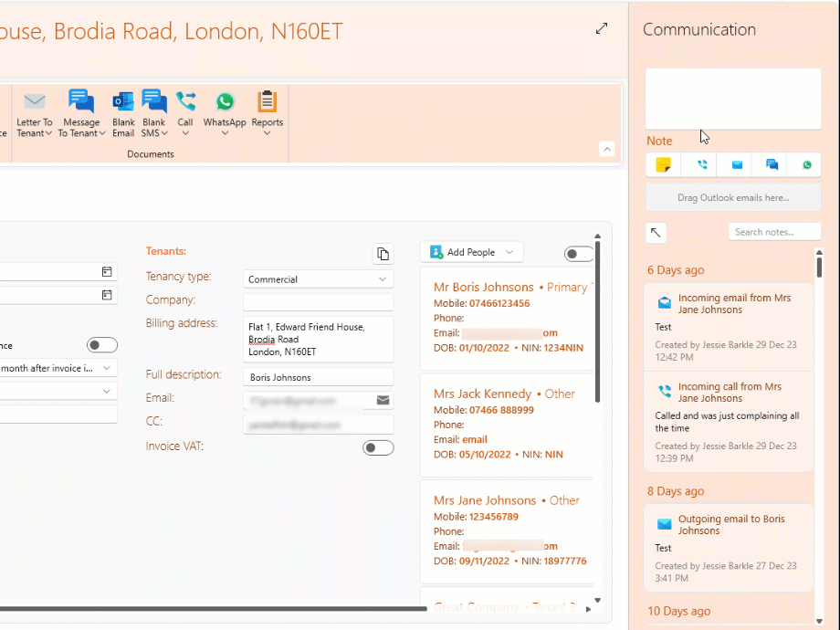Pick the WhatsApp note type icon
The image size is (840, 630).
(807, 165)
